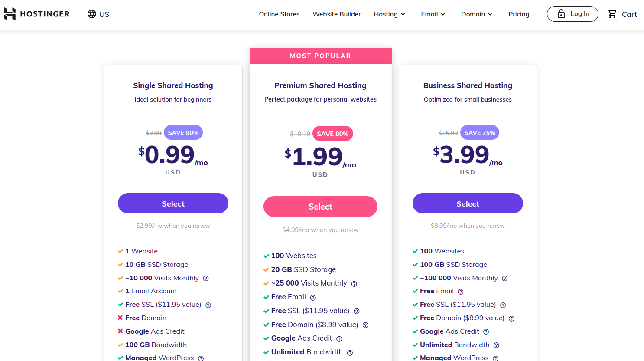This screenshot has width=644, height=361.
Task: Choose the Business Shared Hosting Select button
Action: 468,203
